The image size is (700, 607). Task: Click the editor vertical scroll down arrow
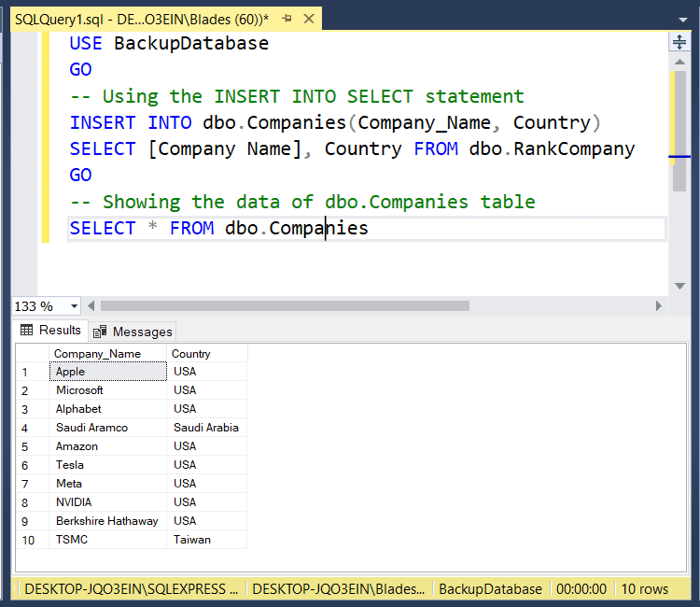679,286
